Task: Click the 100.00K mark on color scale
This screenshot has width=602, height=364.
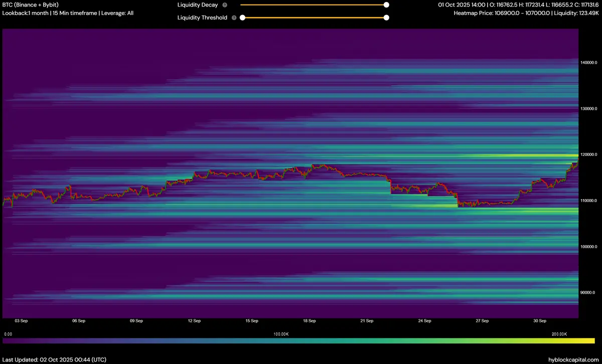Action: point(281,334)
